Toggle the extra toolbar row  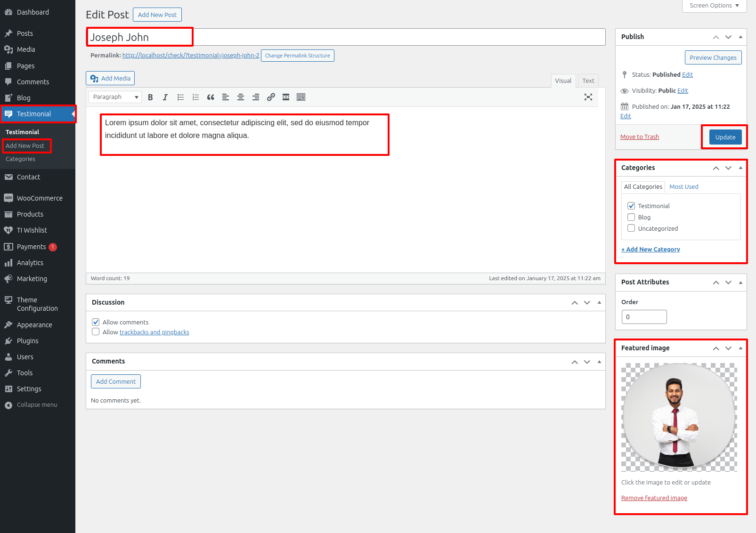pyautogui.click(x=301, y=97)
